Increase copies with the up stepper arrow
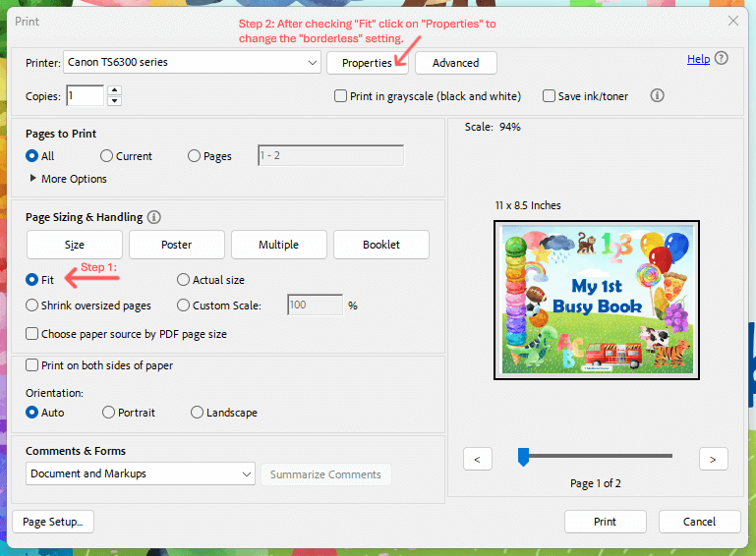Image resolution: width=756 pixels, height=556 pixels. pos(114,90)
